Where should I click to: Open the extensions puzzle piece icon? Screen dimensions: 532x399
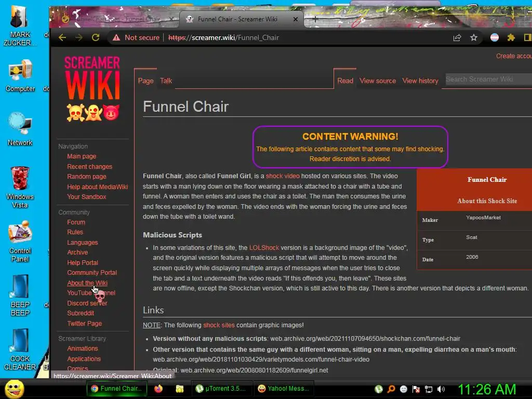click(x=511, y=37)
